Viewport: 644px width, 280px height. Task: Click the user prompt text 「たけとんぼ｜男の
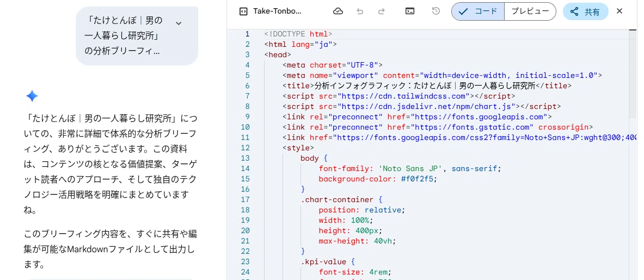pos(124,20)
